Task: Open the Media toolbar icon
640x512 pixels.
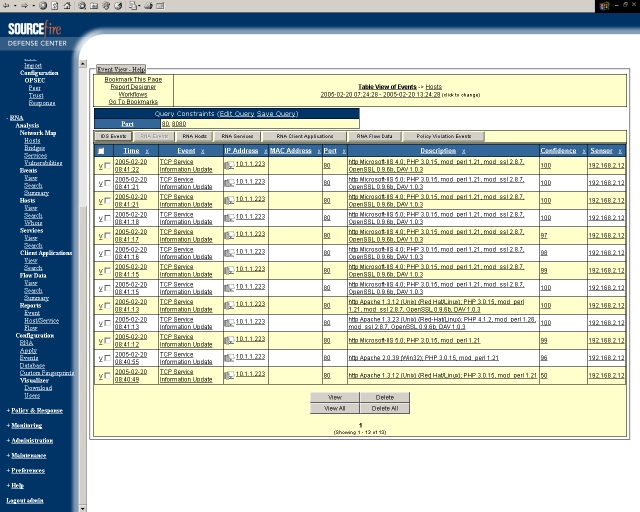Action: point(106,6)
